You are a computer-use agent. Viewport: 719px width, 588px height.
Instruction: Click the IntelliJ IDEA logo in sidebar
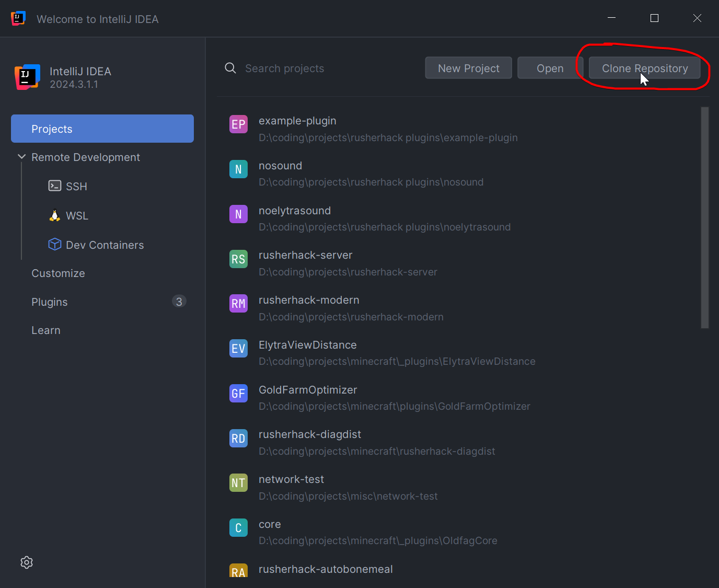pyautogui.click(x=27, y=77)
